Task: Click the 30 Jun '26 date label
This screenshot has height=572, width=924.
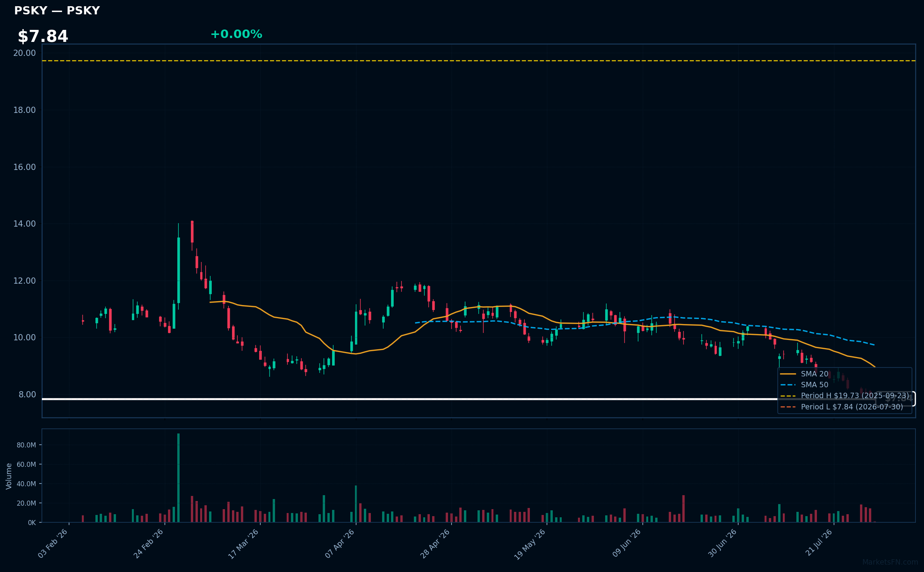Action: coord(722,543)
